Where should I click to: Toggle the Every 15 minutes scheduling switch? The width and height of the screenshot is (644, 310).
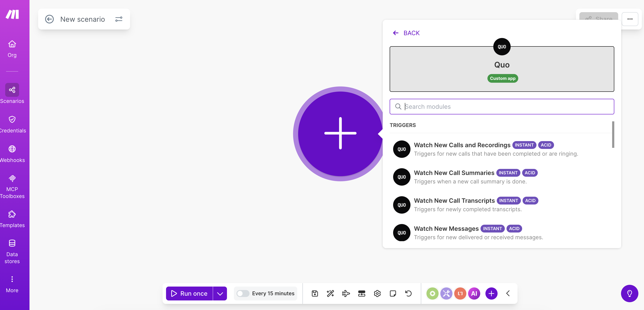pyautogui.click(x=243, y=293)
